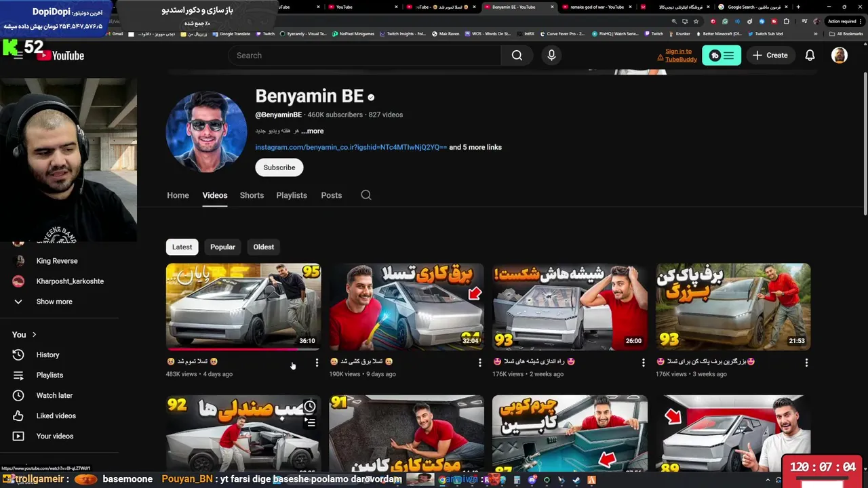Viewport: 868px width, 488px height.
Task: Play the 32:04 video thumbnail
Action: 407,306
